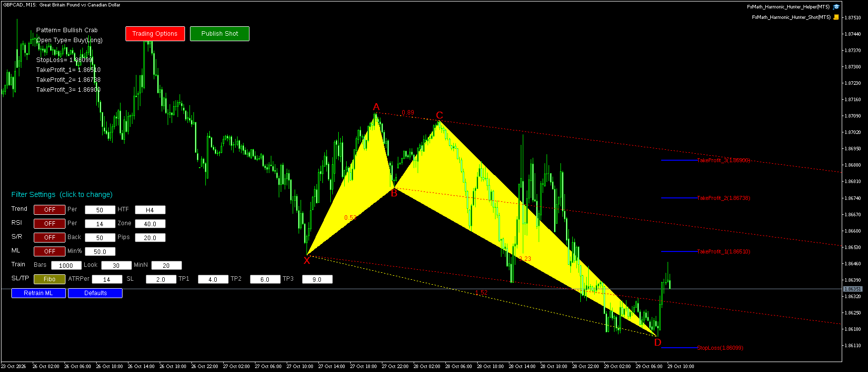
Task: Click the red C point label
Action: pos(439,116)
